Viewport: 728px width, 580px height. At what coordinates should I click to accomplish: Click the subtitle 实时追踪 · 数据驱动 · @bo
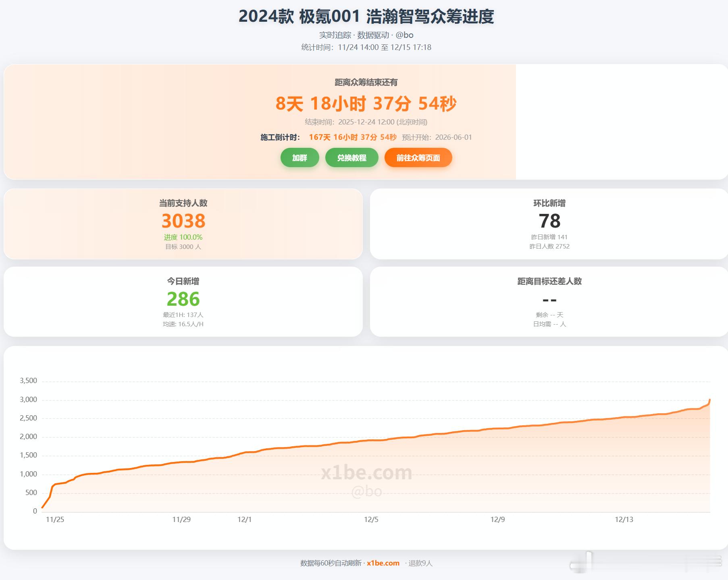pos(366,35)
